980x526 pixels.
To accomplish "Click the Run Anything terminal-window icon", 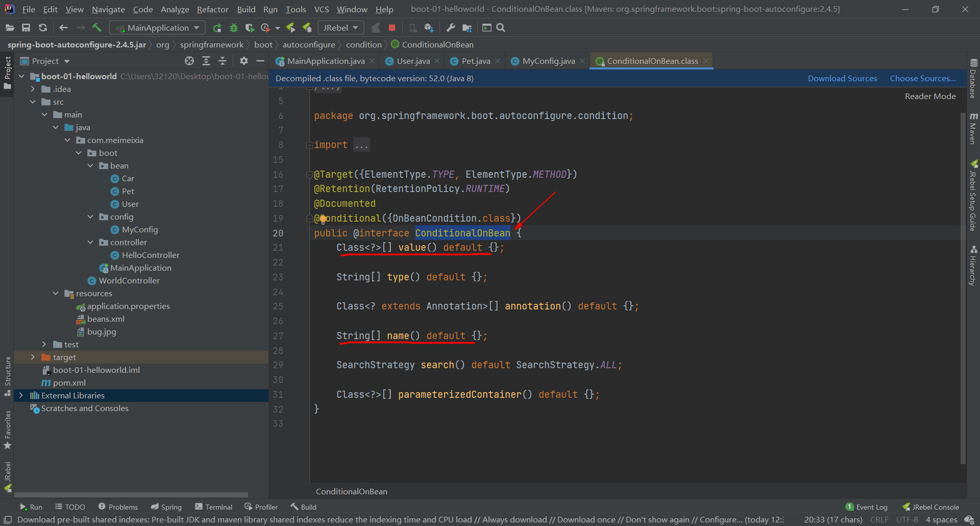I will (x=487, y=28).
